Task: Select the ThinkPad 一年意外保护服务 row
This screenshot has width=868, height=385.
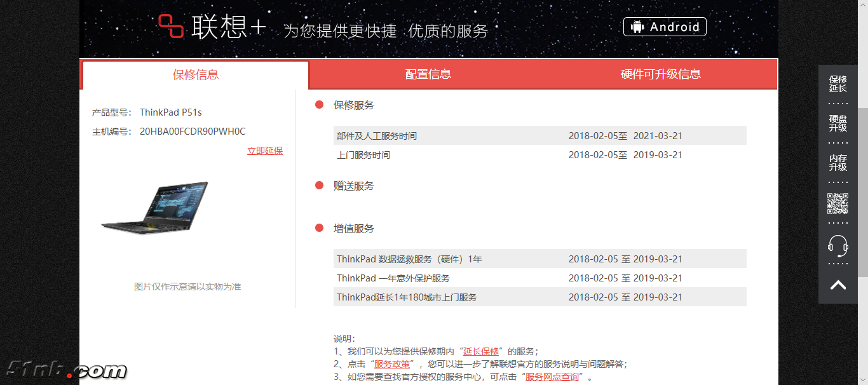Action: (539, 278)
